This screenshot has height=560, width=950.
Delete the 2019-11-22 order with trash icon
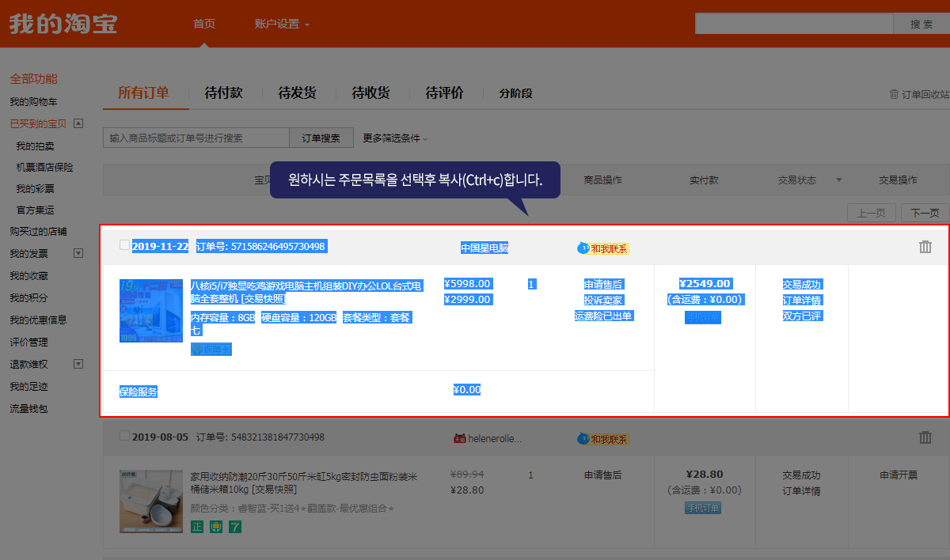coord(925,247)
